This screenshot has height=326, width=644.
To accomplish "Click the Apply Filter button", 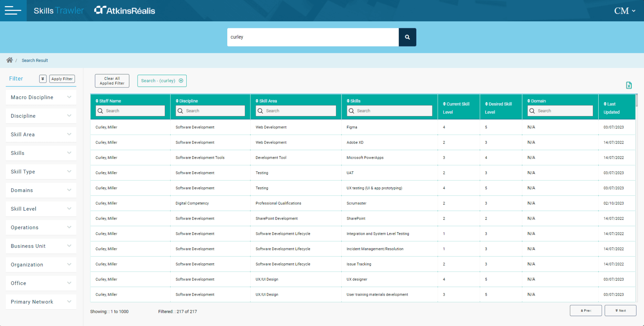I will pyautogui.click(x=62, y=79).
